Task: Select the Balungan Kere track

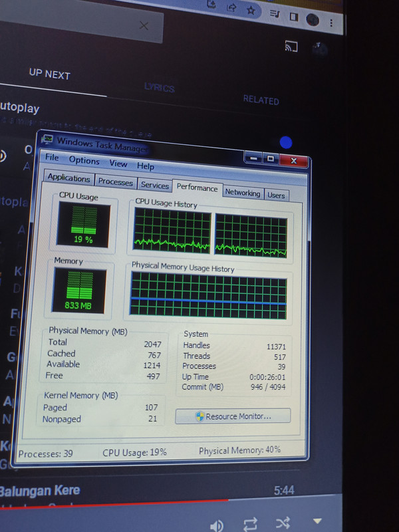Action: coord(40,491)
